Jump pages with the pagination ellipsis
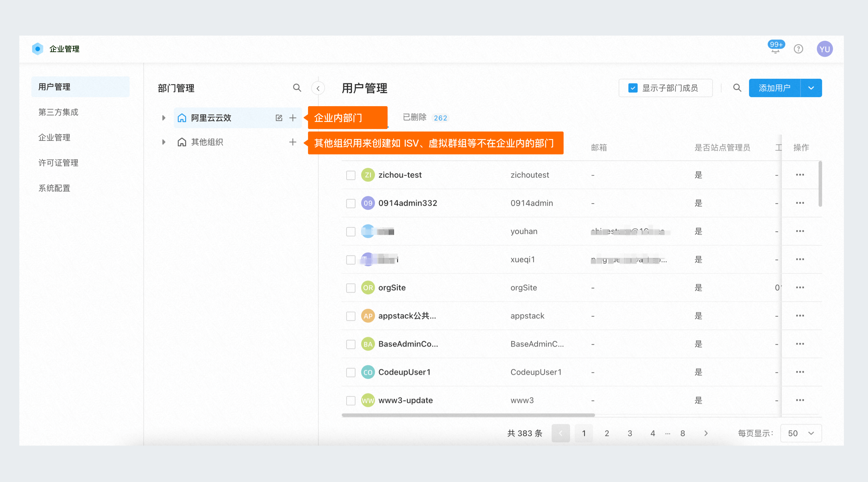The height and width of the screenshot is (482, 868). tap(668, 433)
